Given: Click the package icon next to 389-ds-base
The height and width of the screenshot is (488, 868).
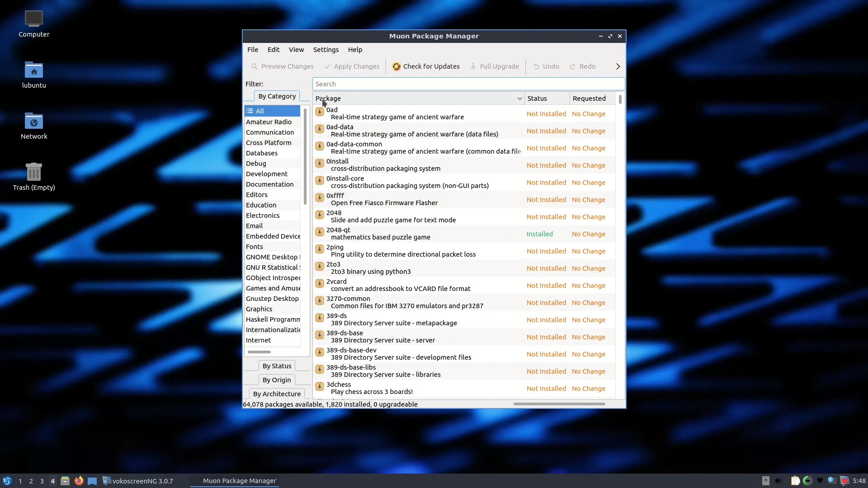Looking at the screenshot, I should point(320,335).
